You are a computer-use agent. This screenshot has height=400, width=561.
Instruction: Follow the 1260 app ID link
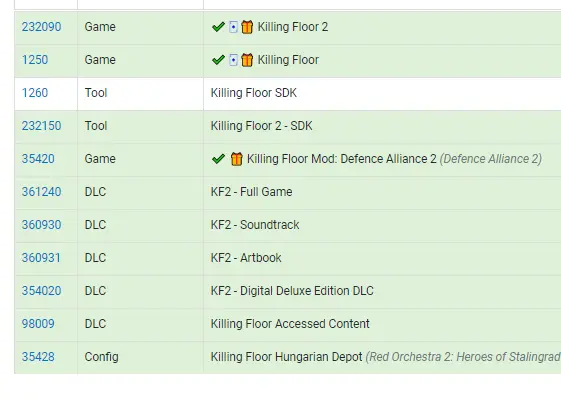35,93
